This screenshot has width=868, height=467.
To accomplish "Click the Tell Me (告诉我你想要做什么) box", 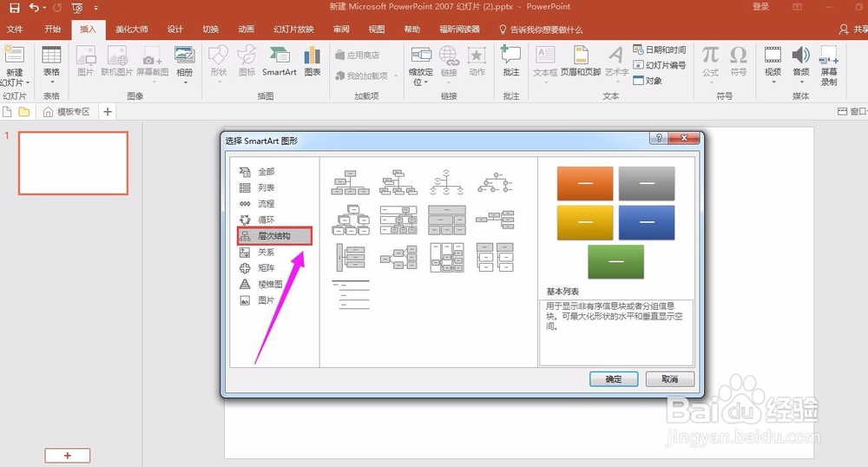I will pos(541,30).
